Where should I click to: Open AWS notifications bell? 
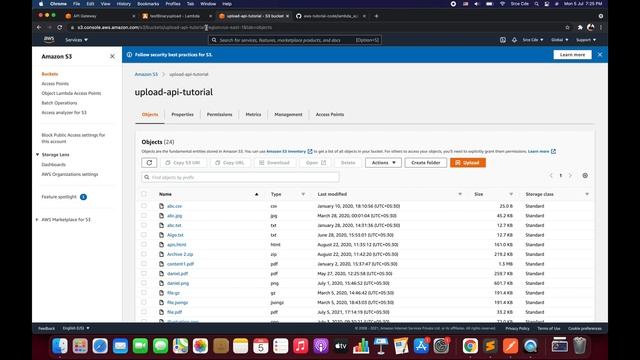514,40
